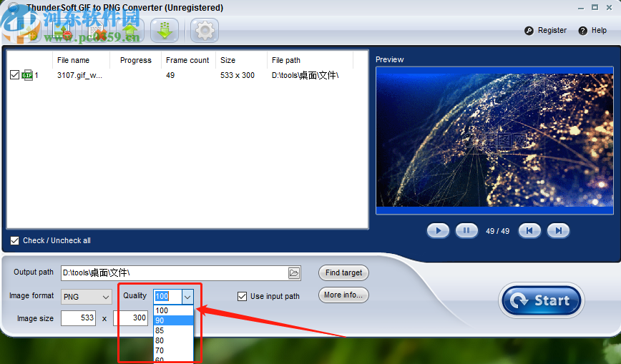Select quality 70 from the list
The height and width of the screenshot is (364, 621).
pyautogui.click(x=173, y=350)
